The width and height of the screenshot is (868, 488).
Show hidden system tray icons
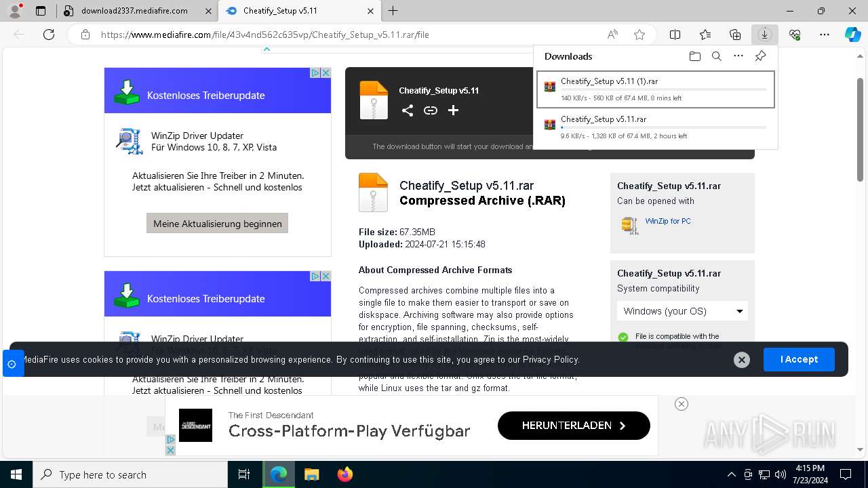tap(731, 474)
